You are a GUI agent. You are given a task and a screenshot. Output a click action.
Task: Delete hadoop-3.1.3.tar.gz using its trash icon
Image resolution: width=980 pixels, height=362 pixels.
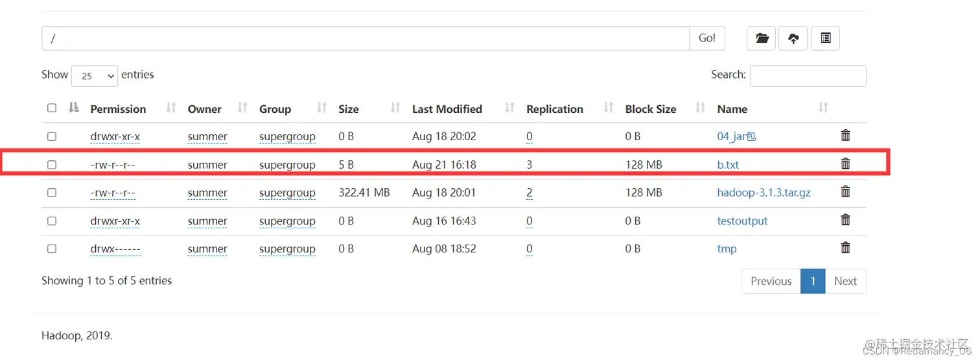pos(845,191)
